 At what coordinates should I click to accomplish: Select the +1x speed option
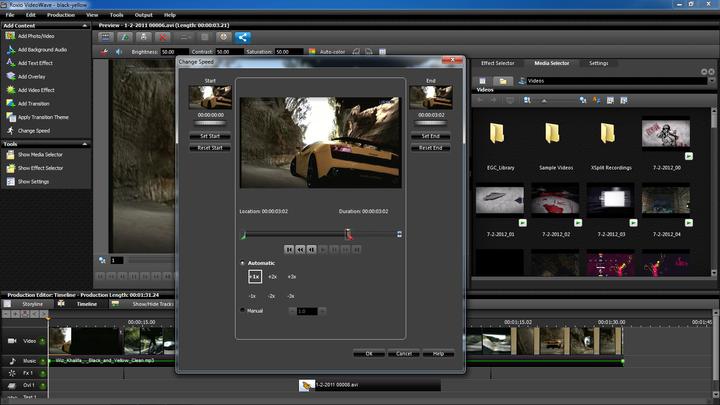[255, 276]
